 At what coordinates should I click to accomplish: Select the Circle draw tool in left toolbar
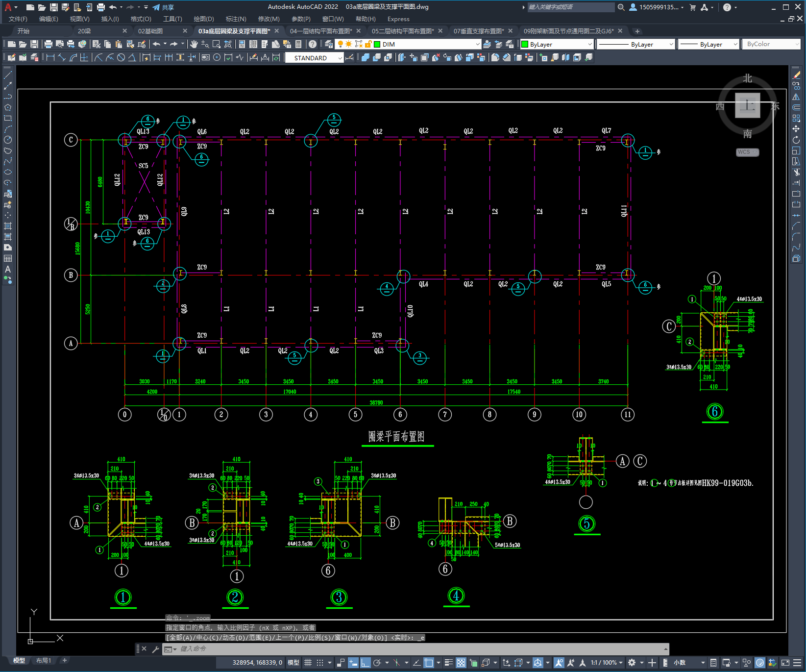(8, 140)
